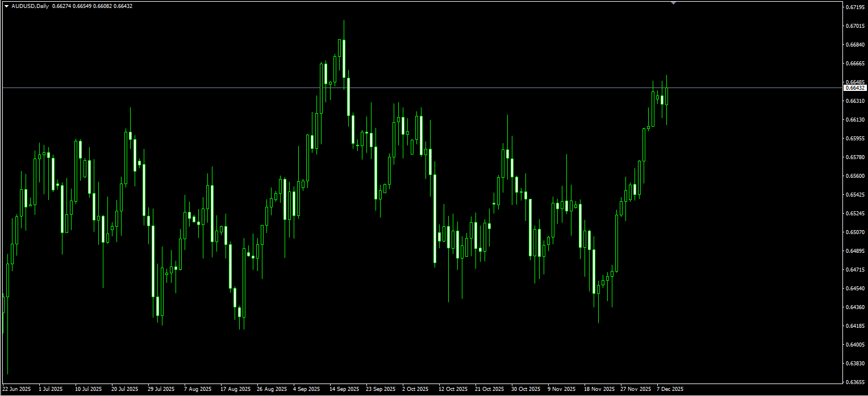Click the OHLC values in chart header
This screenshot has width=868, height=396.
92,6
